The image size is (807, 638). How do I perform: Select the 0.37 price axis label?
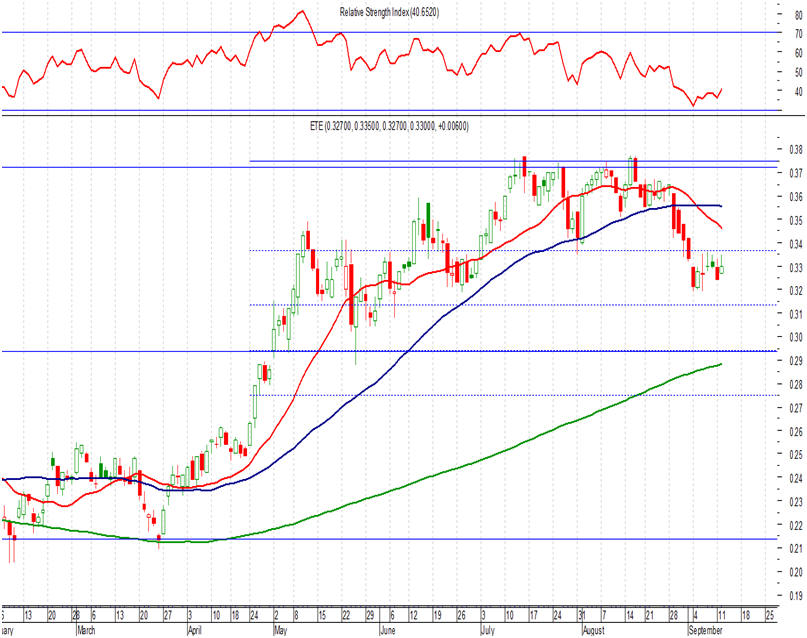(x=796, y=173)
